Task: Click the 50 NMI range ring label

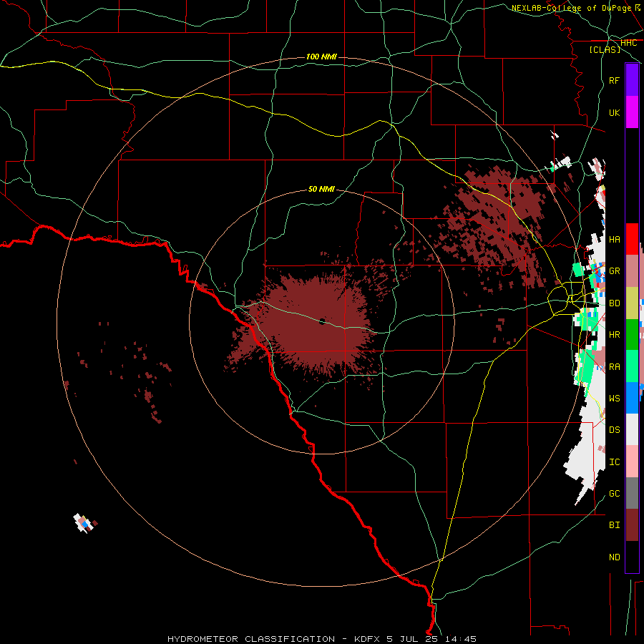Action: coord(321,189)
